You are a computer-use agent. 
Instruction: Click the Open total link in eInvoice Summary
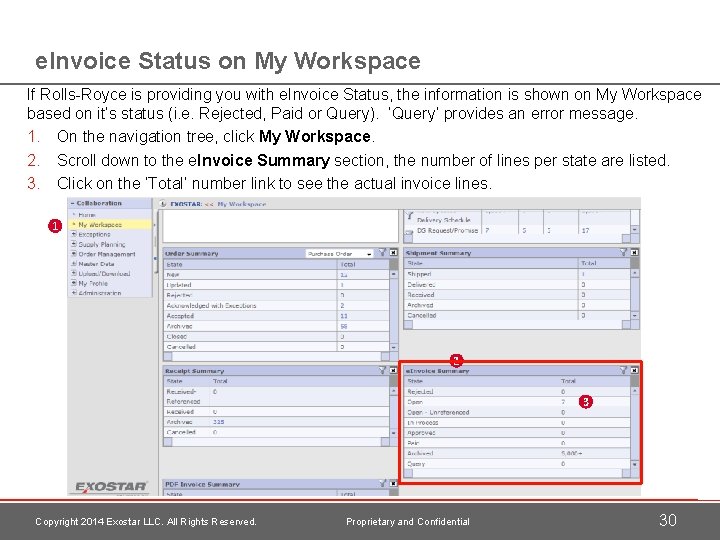click(563, 402)
